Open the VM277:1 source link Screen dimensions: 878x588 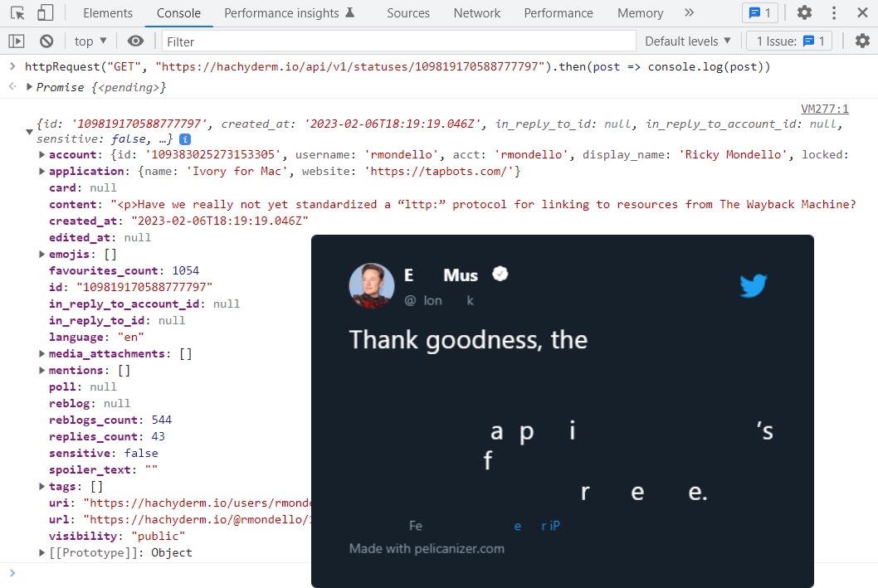pyautogui.click(x=824, y=109)
